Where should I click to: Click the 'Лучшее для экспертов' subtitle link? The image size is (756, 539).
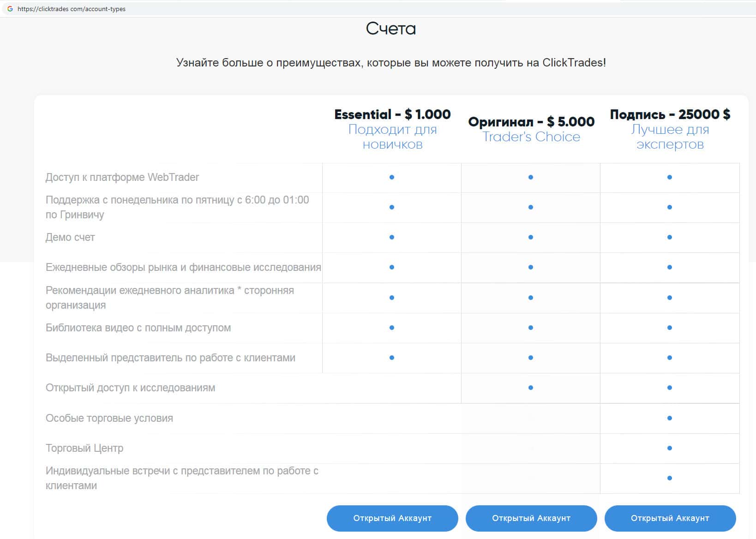click(x=670, y=137)
